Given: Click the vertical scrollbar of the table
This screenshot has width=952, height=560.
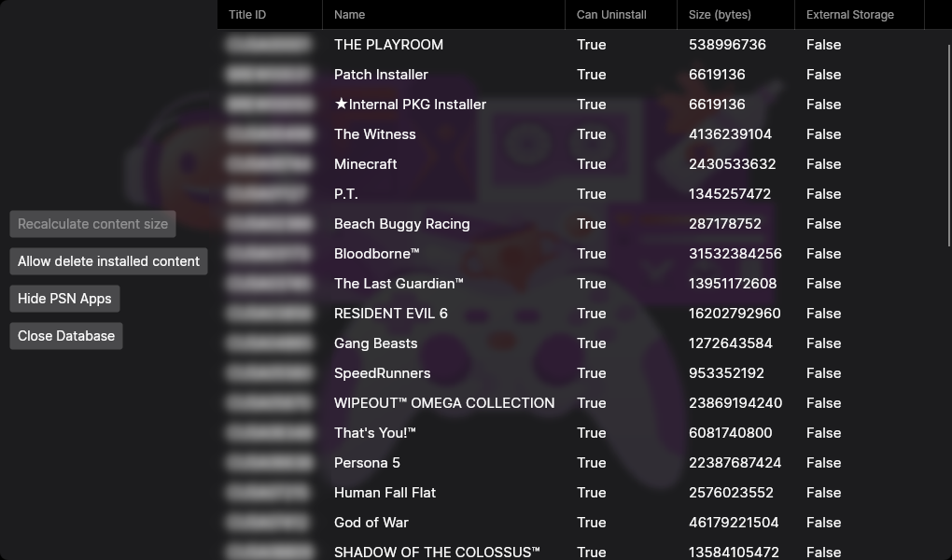Looking at the screenshot, I should pyautogui.click(x=949, y=146).
